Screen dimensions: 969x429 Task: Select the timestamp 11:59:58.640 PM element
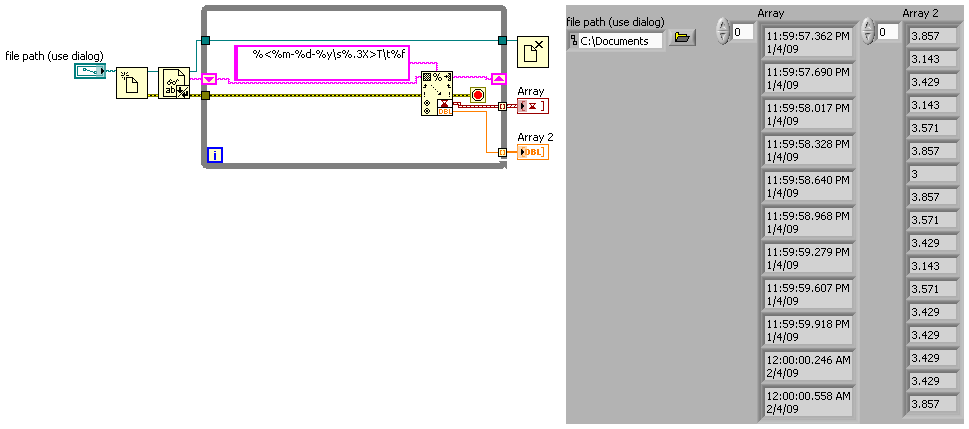click(808, 187)
